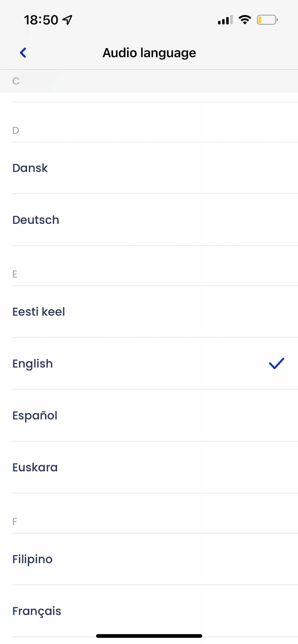The width and height of the screenshot is (298, 644).
Task: Tap the status bar clock
Action: [41, 20]
